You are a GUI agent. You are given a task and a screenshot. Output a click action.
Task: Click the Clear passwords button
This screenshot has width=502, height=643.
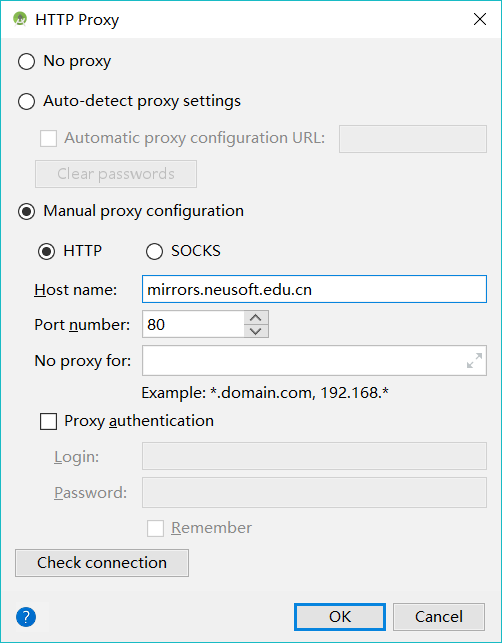coord(116,174)
